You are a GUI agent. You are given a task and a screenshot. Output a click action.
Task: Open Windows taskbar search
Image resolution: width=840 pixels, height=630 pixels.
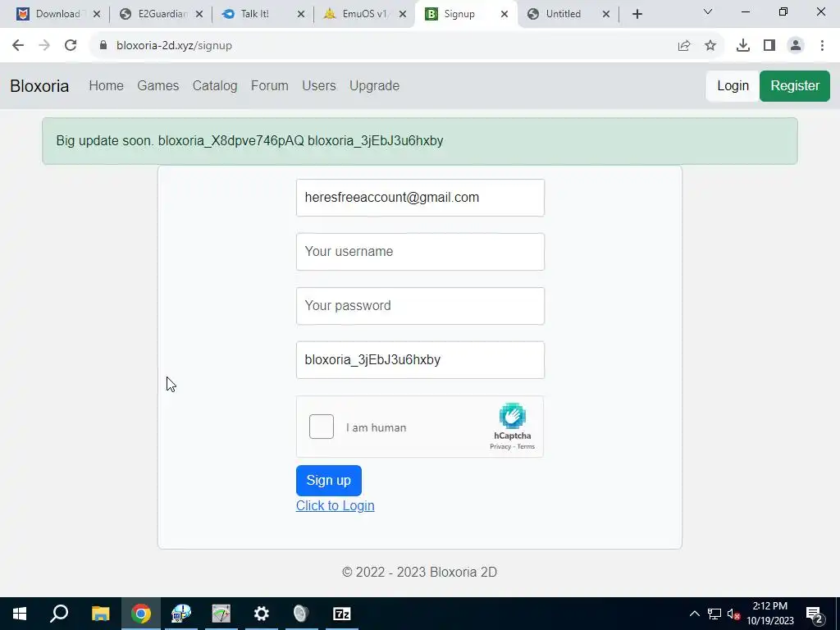coord(59,614)
